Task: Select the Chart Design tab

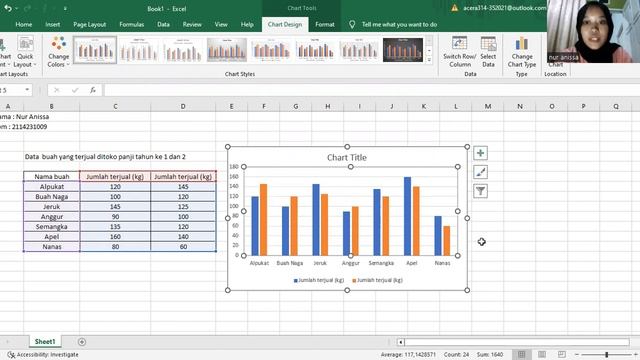Action: tap(285, 24)
